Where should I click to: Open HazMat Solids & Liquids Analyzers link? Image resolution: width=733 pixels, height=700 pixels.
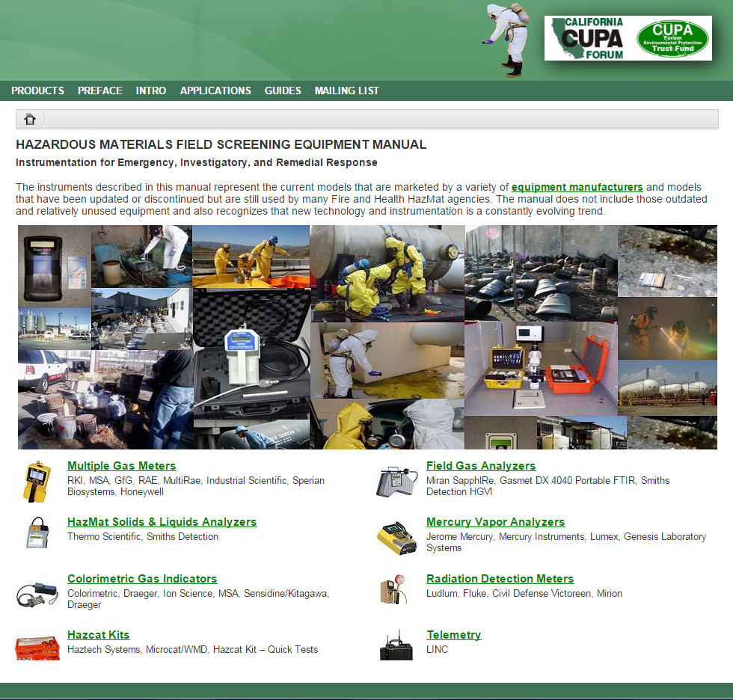click(x=162, y=521)
